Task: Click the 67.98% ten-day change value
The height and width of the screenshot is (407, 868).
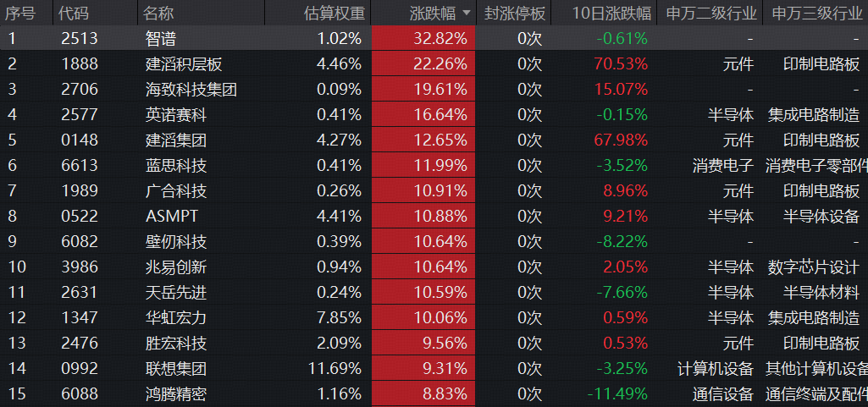Action: (621, 140)
